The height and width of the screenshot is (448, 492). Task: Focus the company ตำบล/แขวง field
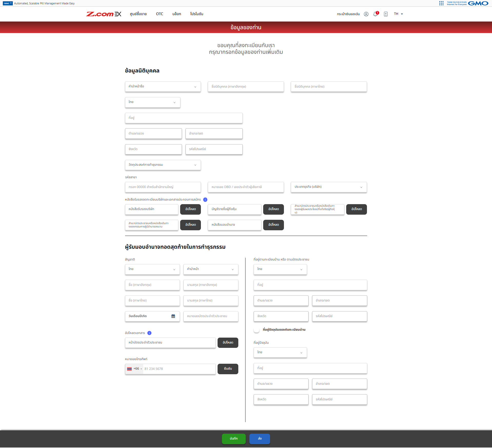tap(153, 134)
